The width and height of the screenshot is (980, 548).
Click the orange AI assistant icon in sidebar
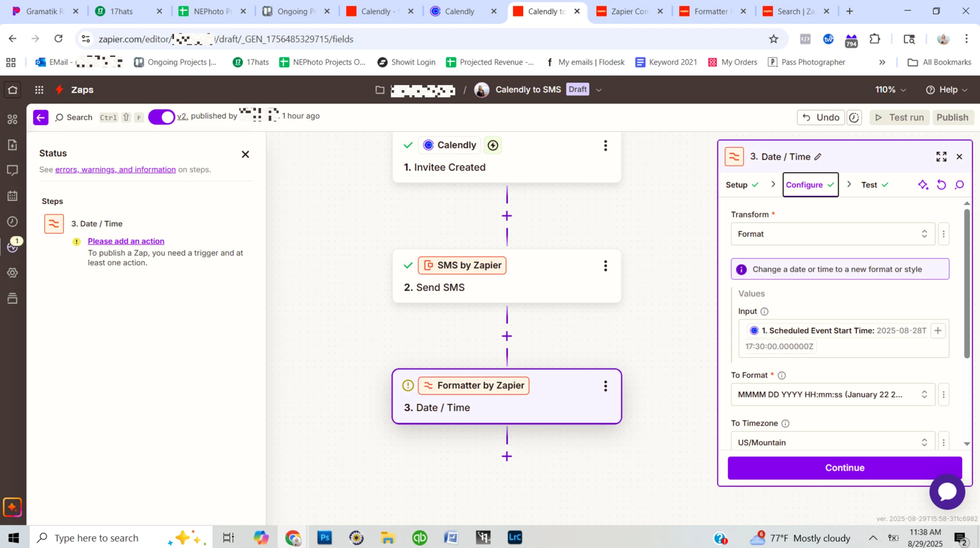tap(12, 507)
